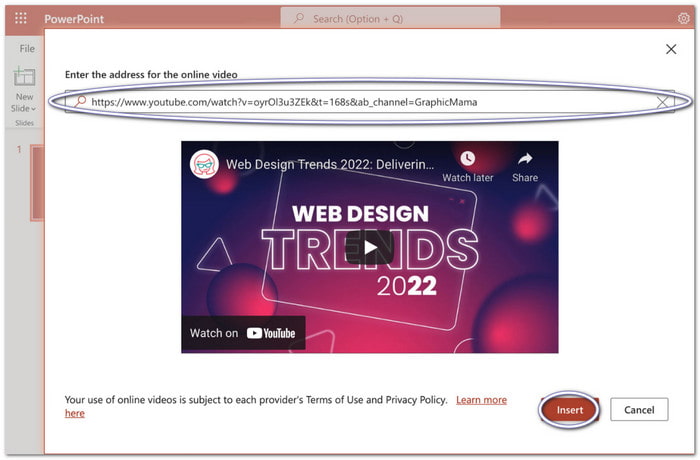Open the settings gear icon
This screenshot has height=460, width=700.
point(683,18)
